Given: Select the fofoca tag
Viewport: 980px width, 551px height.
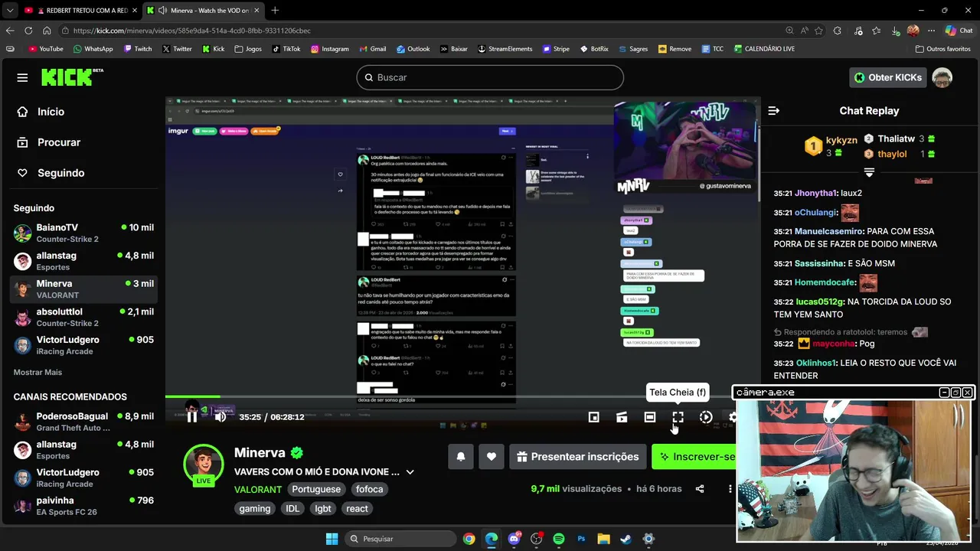Looking at the screenshot, I should pyautogui.click(x=369, y=489).
